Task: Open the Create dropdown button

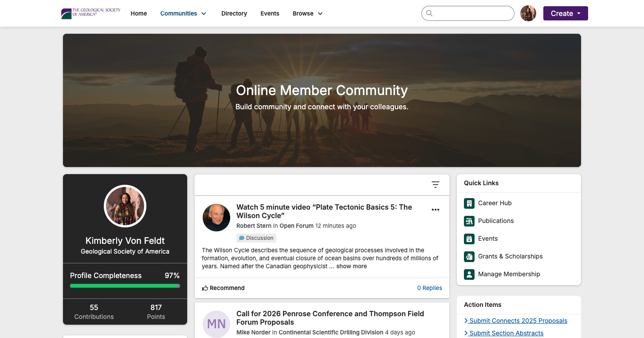Action: [565, 13]
